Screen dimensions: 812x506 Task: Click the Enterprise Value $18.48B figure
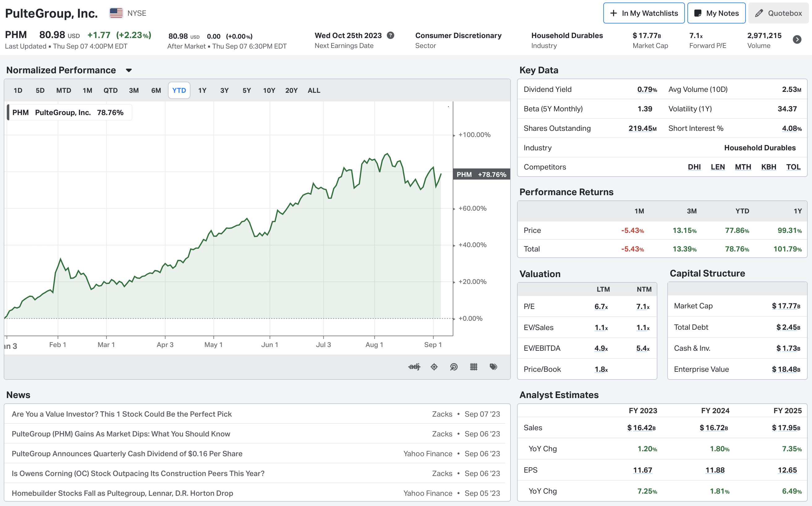coord(786,370)
